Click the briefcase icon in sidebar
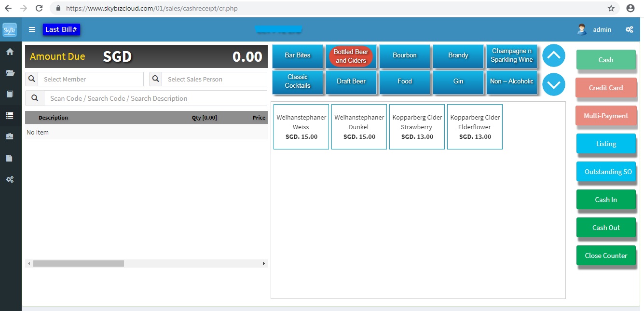This screenshot has height=311, width=644. 10,136
